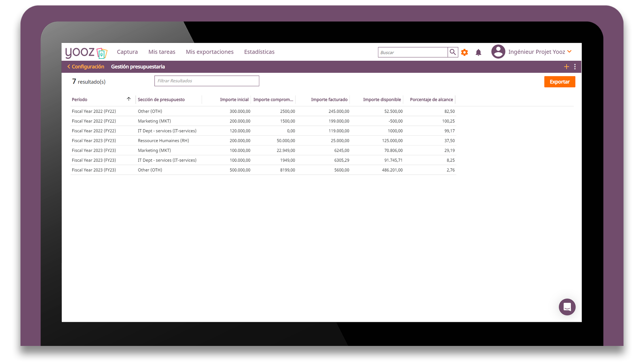Open the chat support bubble
Viewport: 644px width, 362px height.
click(x=567, y=307)
